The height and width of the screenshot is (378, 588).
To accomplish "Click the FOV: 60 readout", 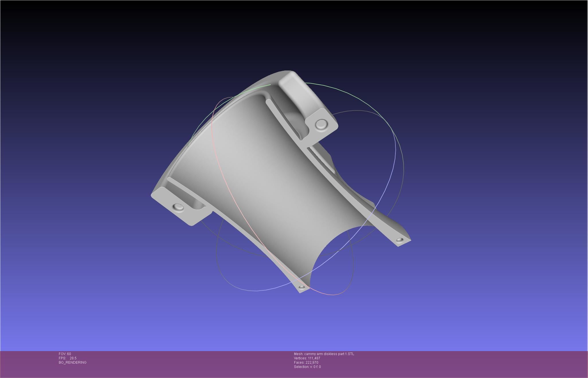I will pyautogui.click(x=65, y=354).
